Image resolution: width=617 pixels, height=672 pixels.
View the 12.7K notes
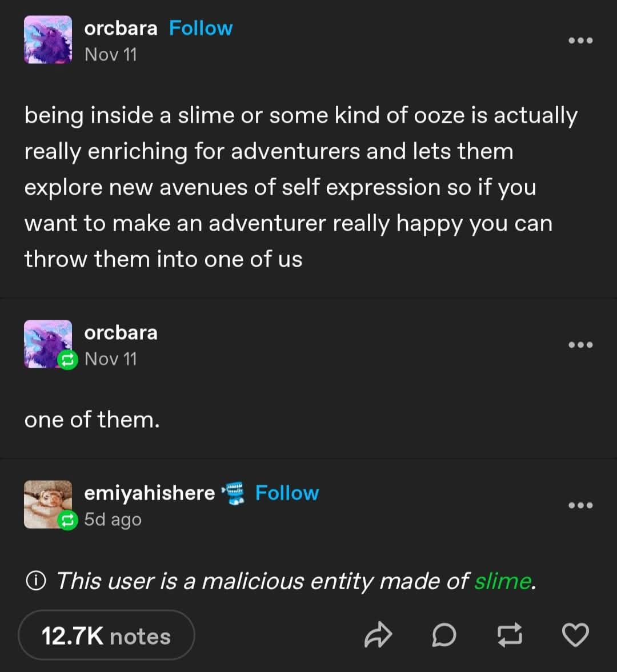[106, 636]
